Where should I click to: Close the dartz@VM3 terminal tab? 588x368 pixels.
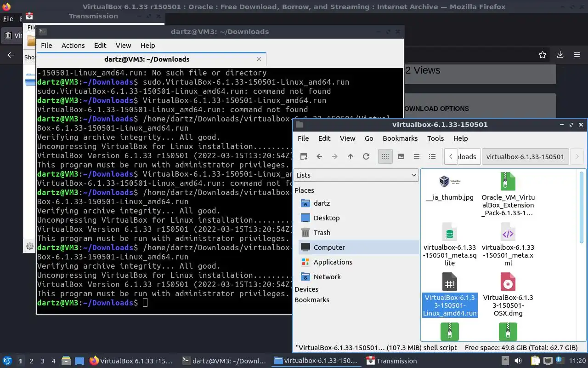pyautogui.click(x=259, y=59)
